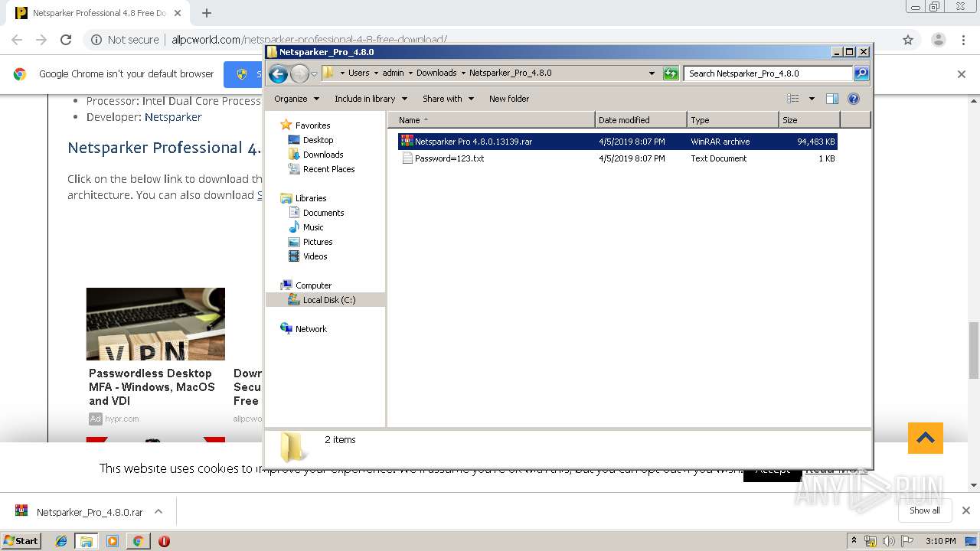Open the Passwordless Desktop MFA ad
This screenshot has width=980, height=551.
pos(155,356)
